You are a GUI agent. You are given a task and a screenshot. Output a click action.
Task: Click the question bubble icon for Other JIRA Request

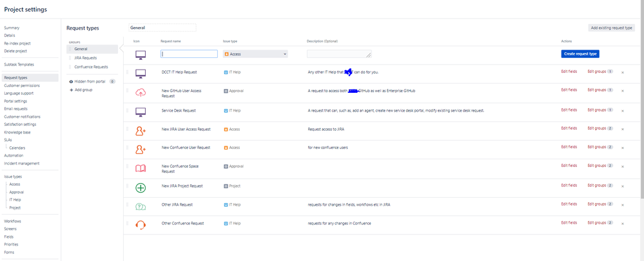tap(141, 206)
